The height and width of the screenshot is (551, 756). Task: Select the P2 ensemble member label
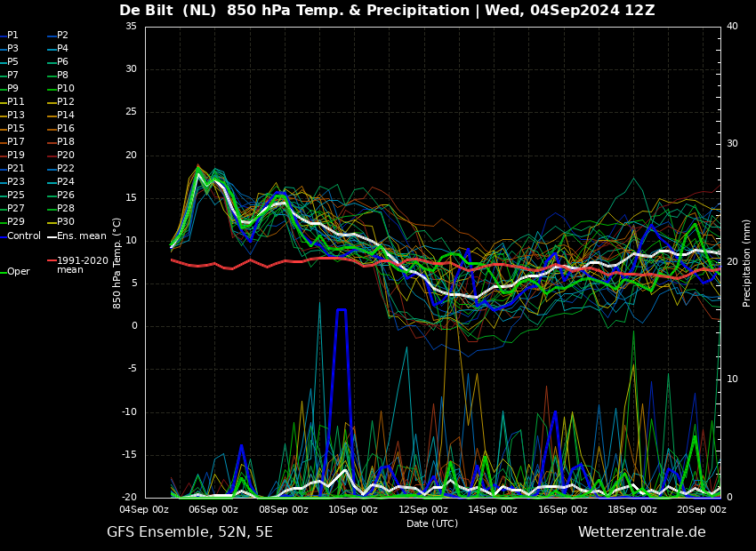point(62,36)
